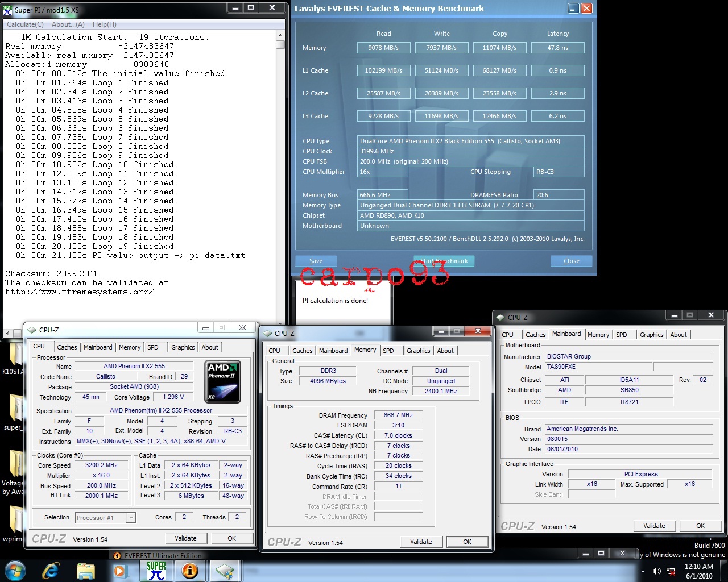Show hidden system tray icons arrow
The image size is (728, 582).
coord(643,571)
